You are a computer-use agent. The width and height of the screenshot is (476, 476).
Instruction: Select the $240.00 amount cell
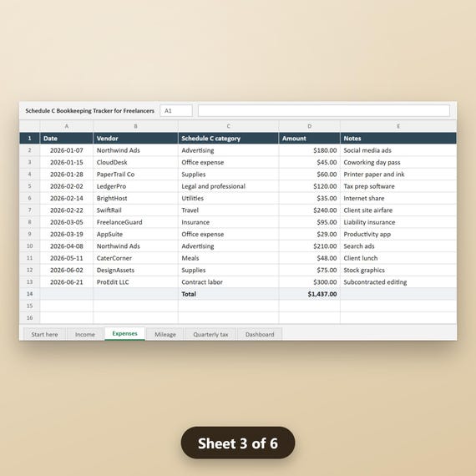tap(309, 210)
